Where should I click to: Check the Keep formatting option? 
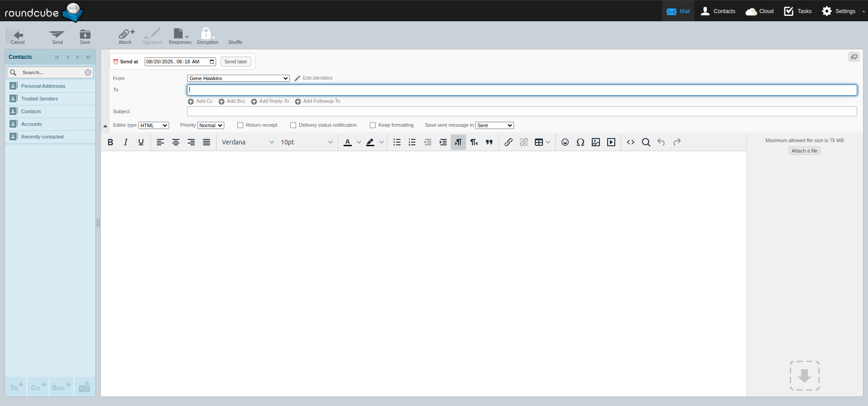click(373, 125)
